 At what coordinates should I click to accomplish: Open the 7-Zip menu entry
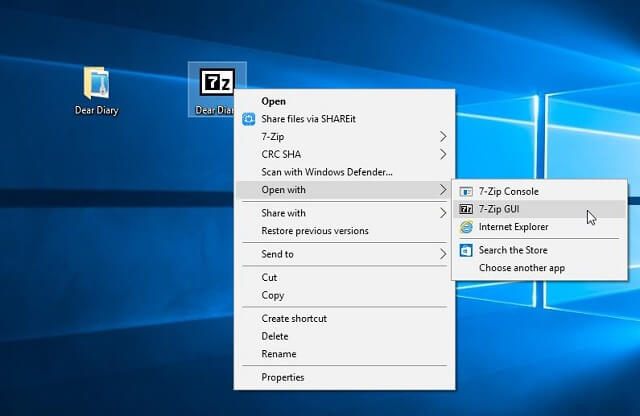pyautogui.click(x=344, y=137)
